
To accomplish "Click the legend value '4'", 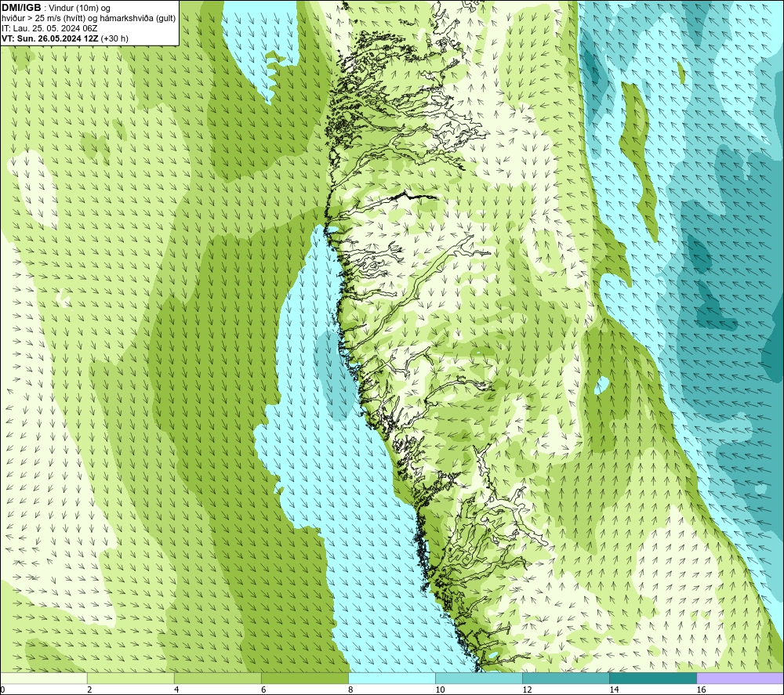I will pos(176,690).
